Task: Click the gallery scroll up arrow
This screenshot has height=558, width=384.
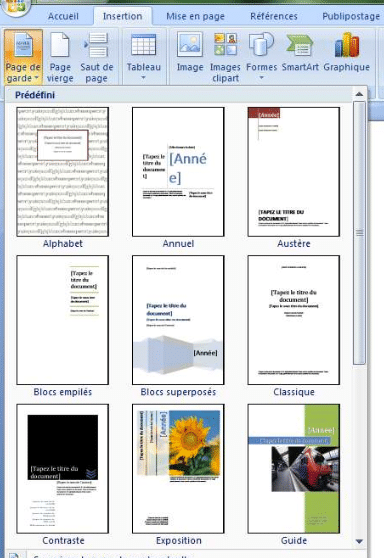Action: click(x=359, y=94)
